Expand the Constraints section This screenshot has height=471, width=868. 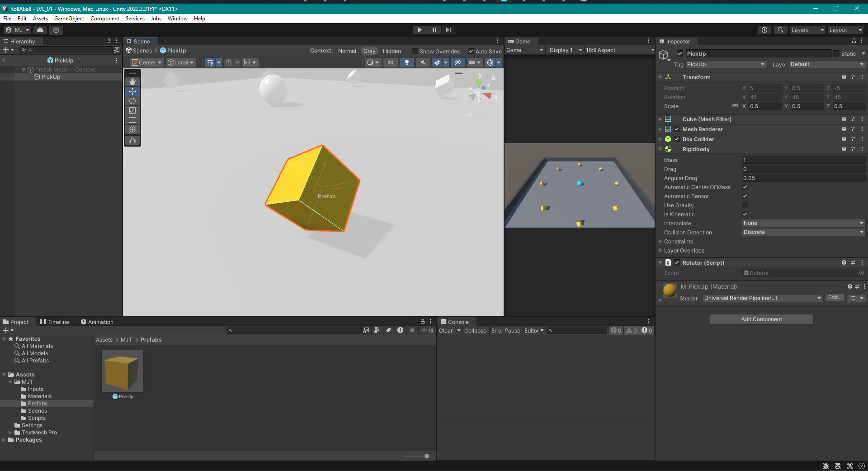(x=678, y=242)
